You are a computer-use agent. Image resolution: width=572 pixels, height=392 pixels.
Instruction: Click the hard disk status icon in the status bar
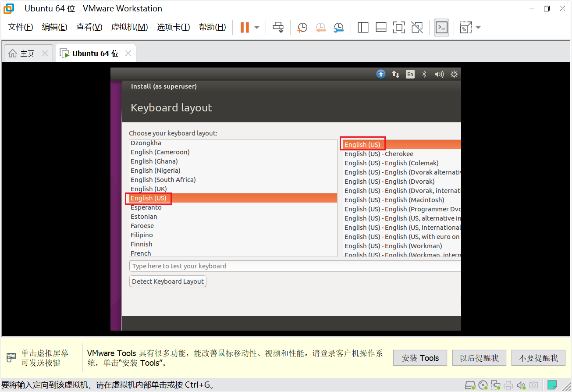point(470,385)
